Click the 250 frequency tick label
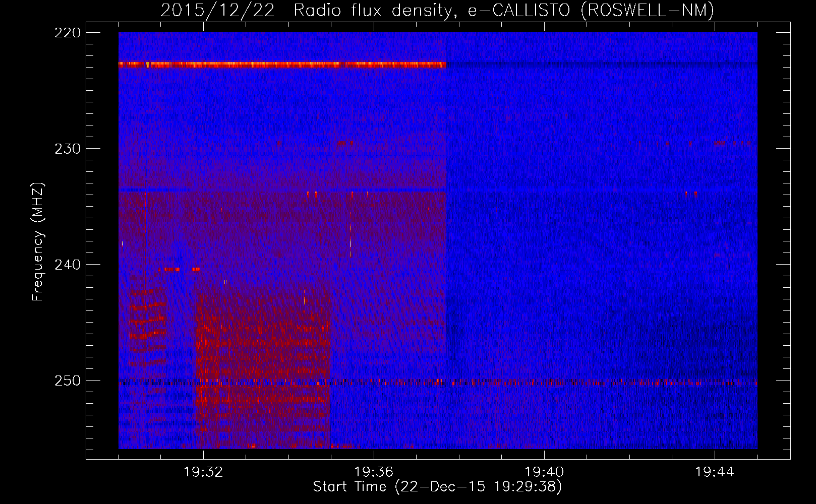The height and width of the screenshot is (504, 816). 67,381
